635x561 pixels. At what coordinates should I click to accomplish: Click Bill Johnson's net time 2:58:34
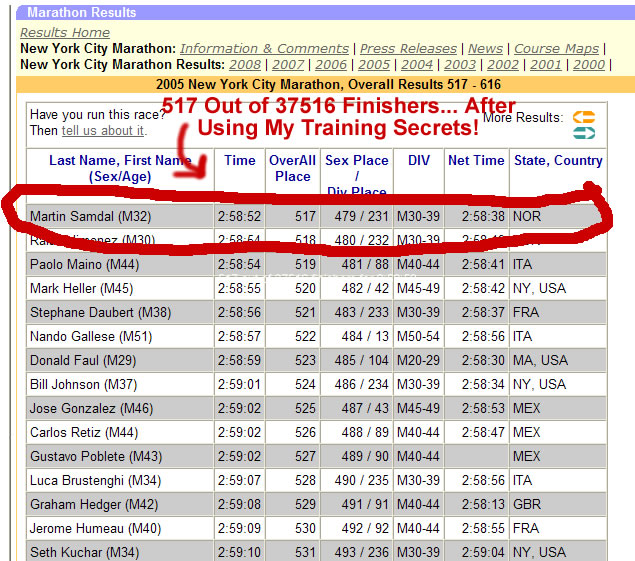pos(477,384)
